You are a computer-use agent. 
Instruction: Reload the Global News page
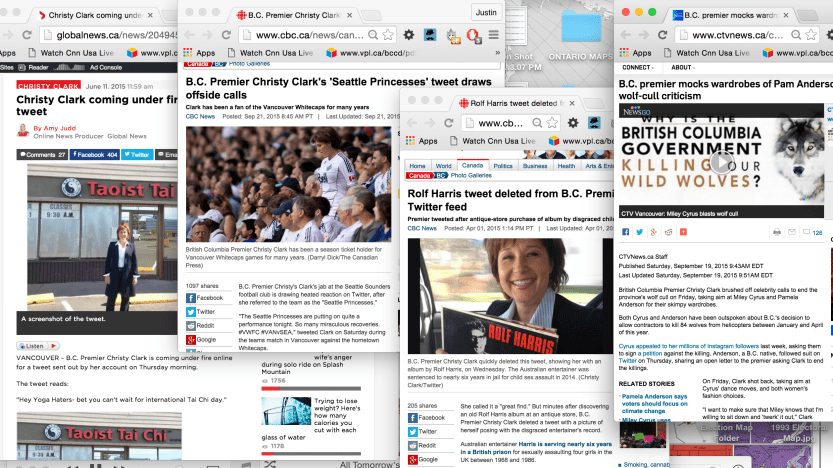(x=27, y=35)
